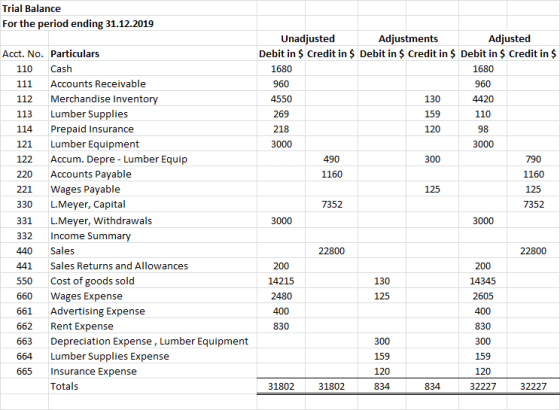This screenshot has height=410, width=560.
Task: Click adjustments debit total 834
Action: point(382,386)
